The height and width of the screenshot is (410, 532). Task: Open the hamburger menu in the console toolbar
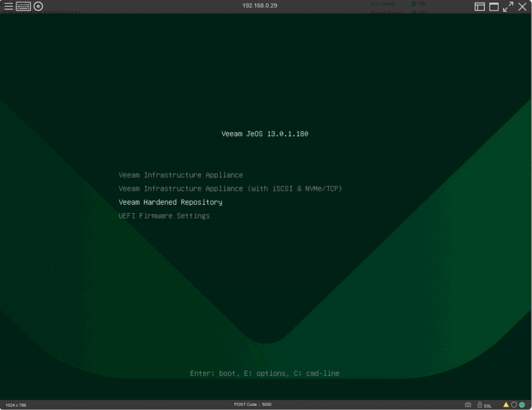(x=9, y=6)
